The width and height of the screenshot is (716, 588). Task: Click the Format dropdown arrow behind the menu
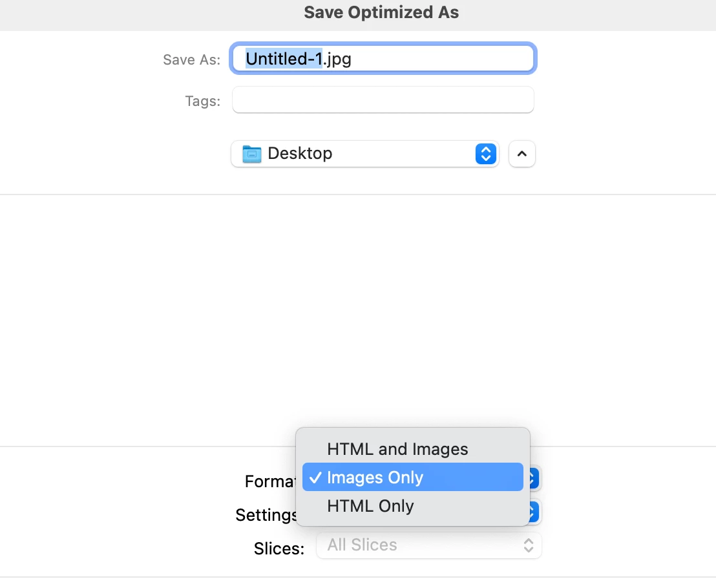(x=532, y=478)
